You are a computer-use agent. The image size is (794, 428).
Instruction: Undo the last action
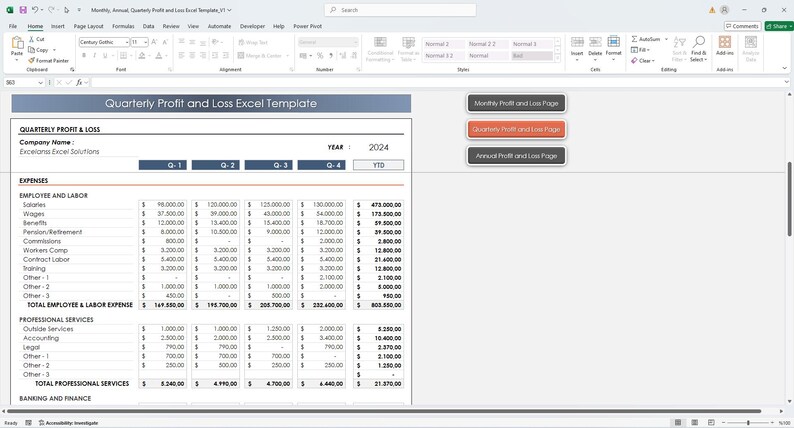(x=35, y=10)
